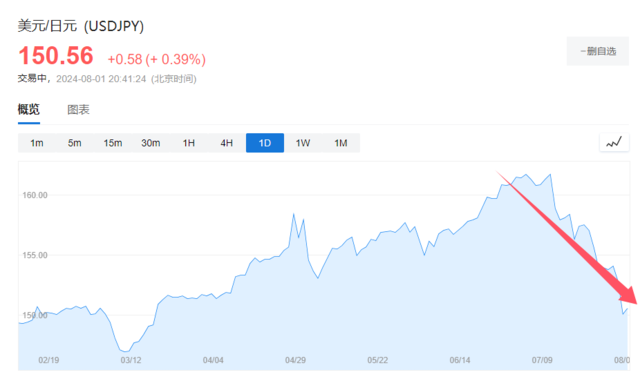Switch chart to 4H interval

[x=227, y=143]
